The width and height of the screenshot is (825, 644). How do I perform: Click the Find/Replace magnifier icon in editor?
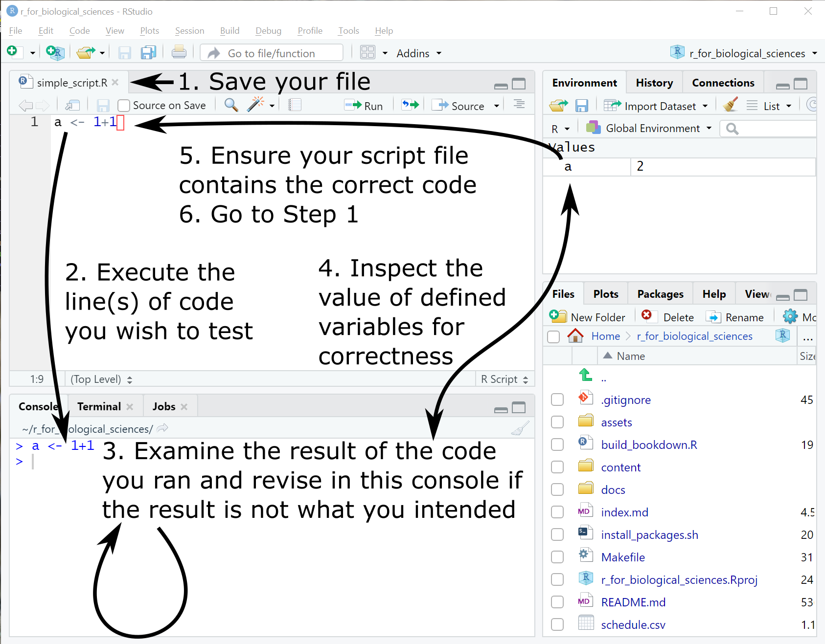pyautogui.click(x=231, y=105)
